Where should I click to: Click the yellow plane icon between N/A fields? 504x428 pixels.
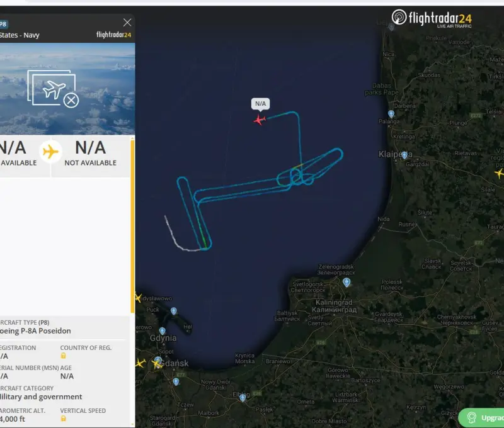tap(50, 152)
